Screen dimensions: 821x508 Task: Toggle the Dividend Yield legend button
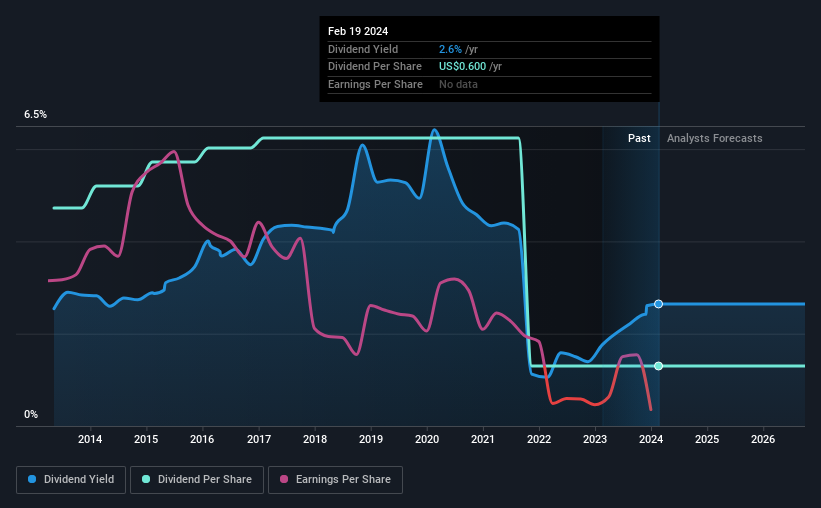71,480
